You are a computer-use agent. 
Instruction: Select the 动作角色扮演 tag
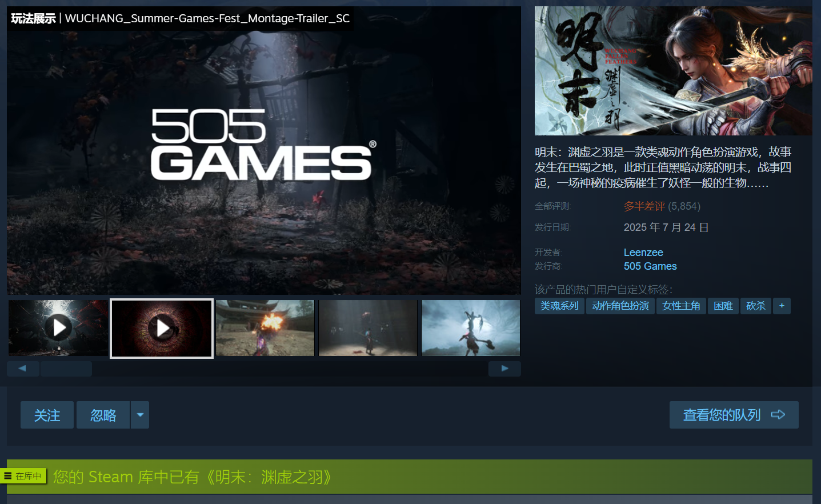(x=620, y=306)
